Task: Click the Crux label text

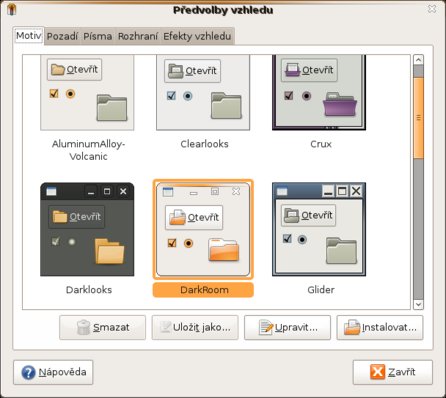Action: tap(321, 144)
